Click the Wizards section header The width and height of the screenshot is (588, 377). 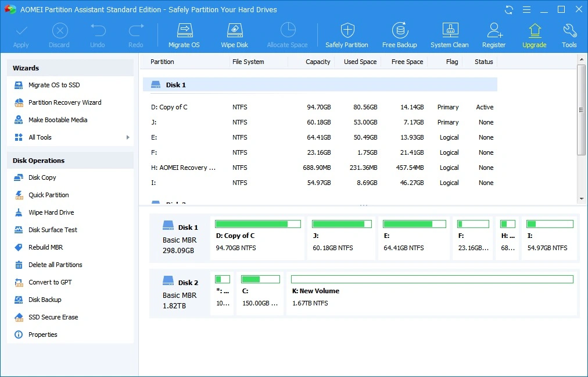click(x=70, y=68)
